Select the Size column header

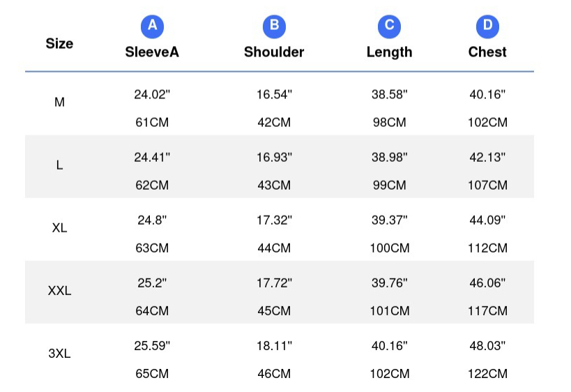(59, 44)
